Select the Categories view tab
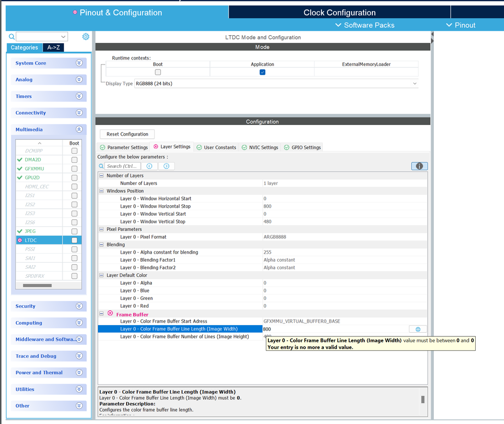The image size is (504, 424). pyautogui.click(x=24, y=47)
